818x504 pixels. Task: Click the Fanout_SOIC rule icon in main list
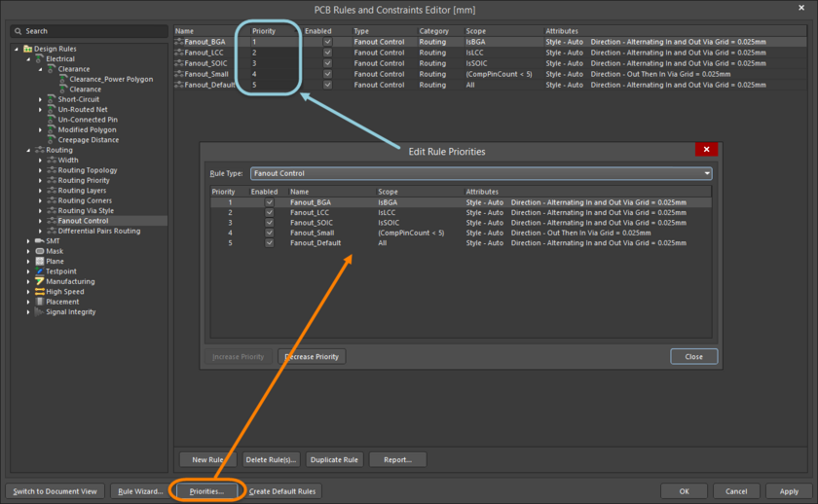(x=179, y=63)
